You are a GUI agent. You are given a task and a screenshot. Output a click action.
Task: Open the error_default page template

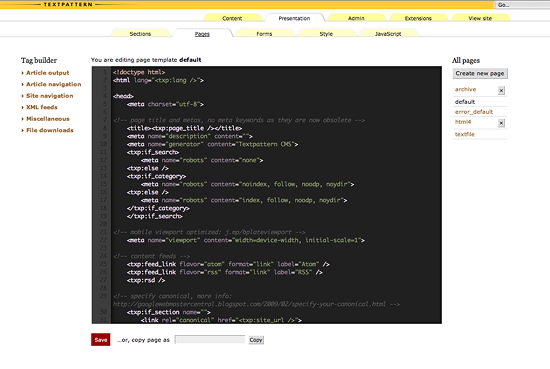(474, 112)
